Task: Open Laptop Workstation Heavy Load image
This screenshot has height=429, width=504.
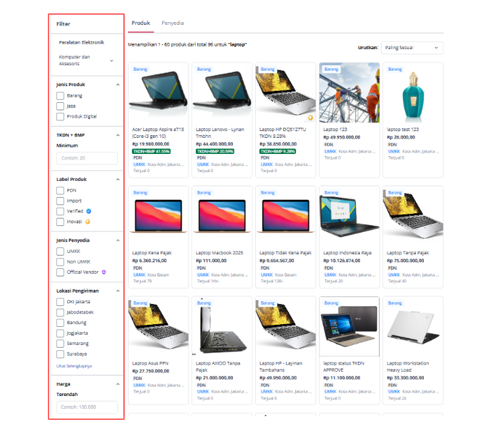Action: 413,327
